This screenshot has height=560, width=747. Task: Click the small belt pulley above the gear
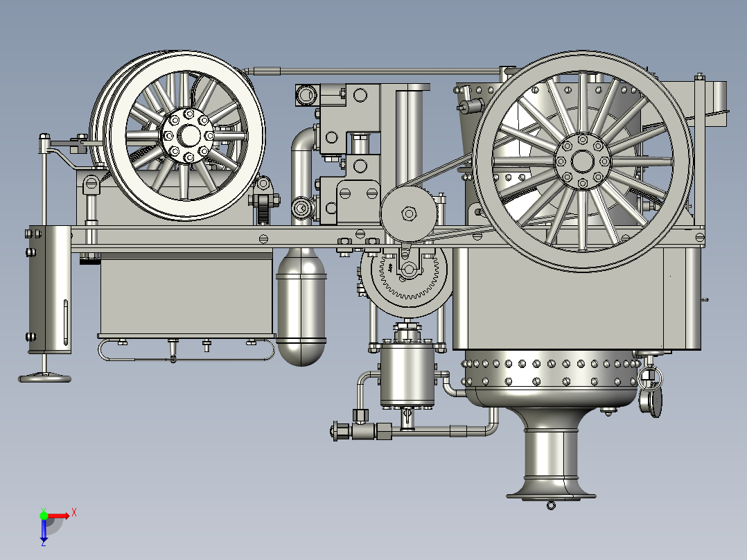pyautogui.click(x=409, y=211)
